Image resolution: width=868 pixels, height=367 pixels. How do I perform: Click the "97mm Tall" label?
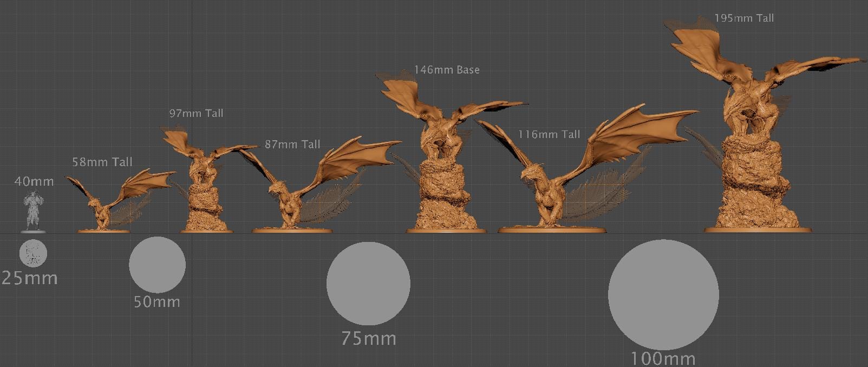coord(196,113)
